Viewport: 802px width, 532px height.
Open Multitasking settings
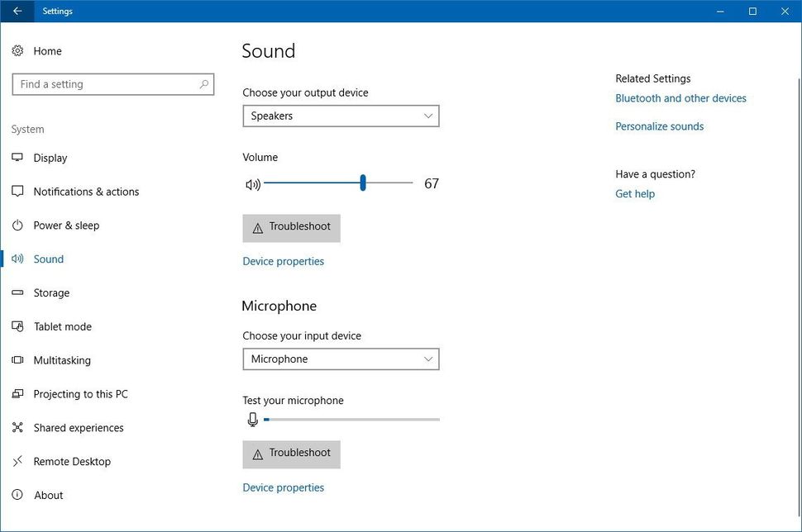point(61,360)
